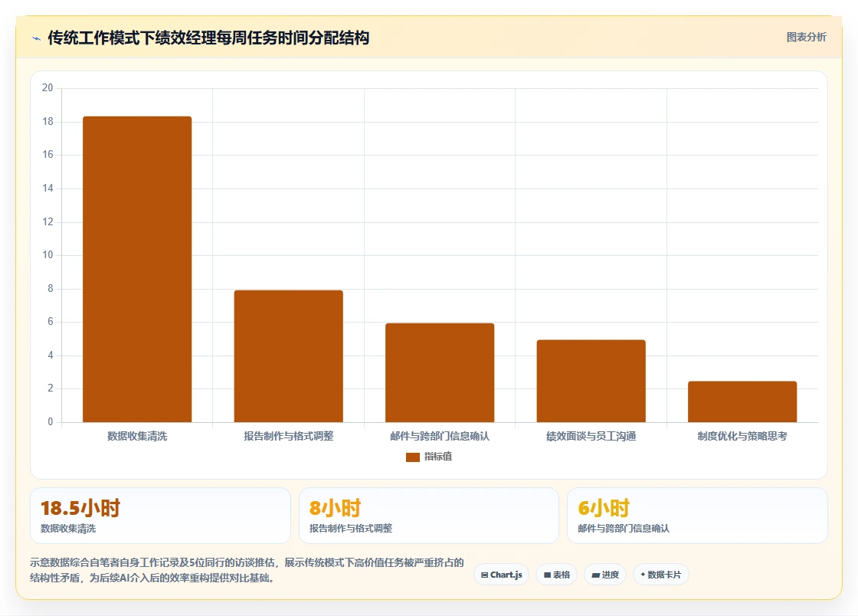This screenshot has height=616, width=858.
Task: Click the 数据卡片 tag pill
Action: pyautogui.click(x=661, y=575)
